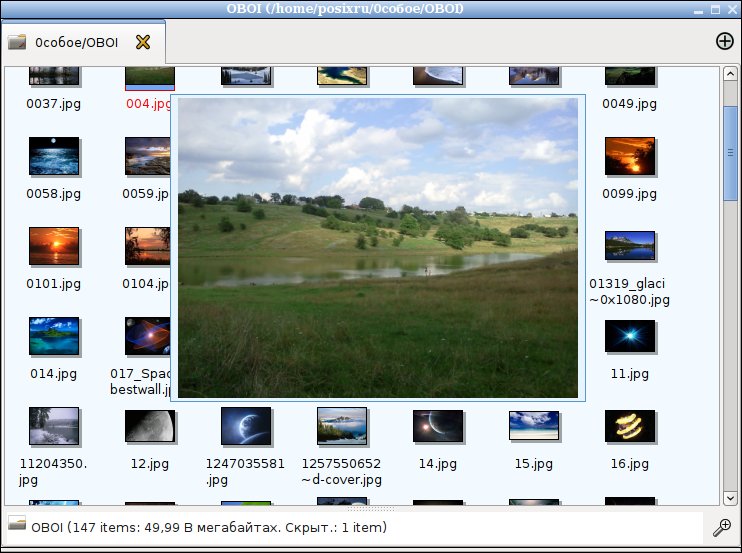Click the 15.jpg file name

point(534,464)
